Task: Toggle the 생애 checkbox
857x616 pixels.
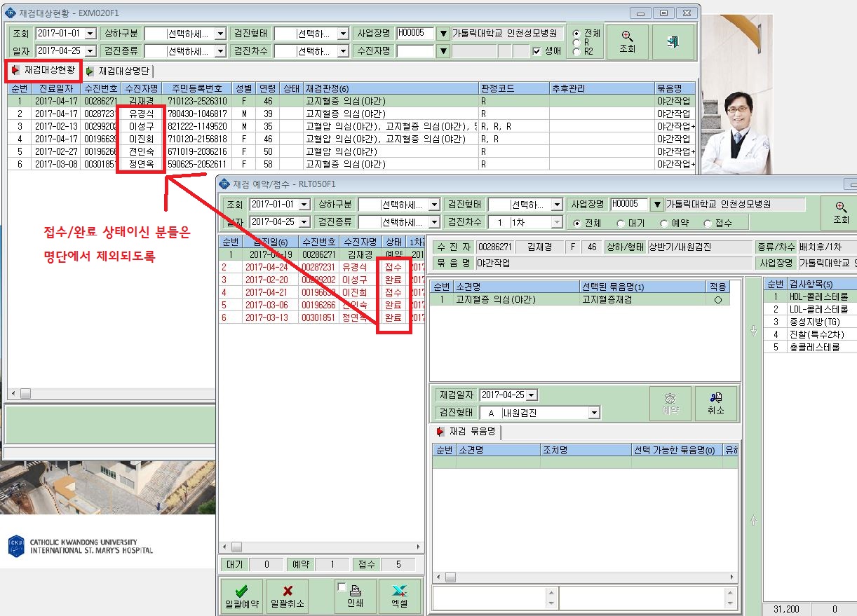Action: [537, 51]
